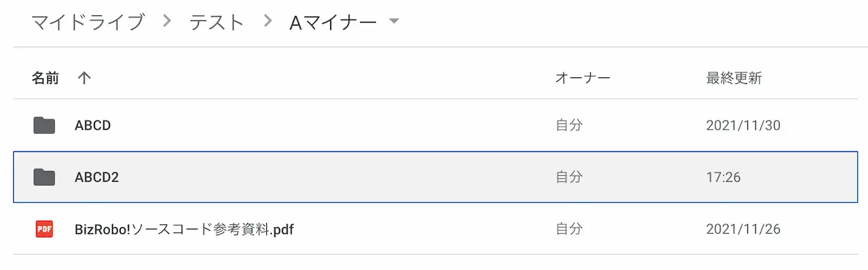This screenshot has height=270, width=868.
Task: Open the ABCD folder icon
Action: point(44,125)
